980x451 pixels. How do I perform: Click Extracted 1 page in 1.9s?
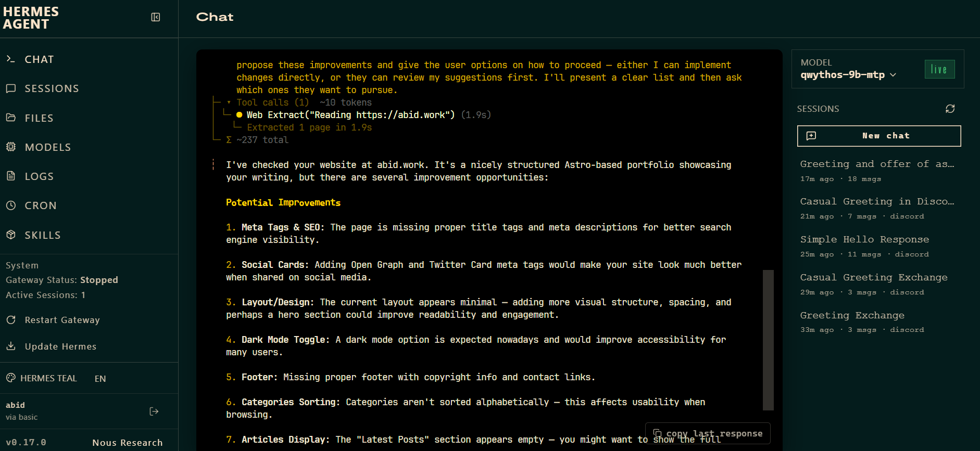pyautogui.click(x=309, y=127)
